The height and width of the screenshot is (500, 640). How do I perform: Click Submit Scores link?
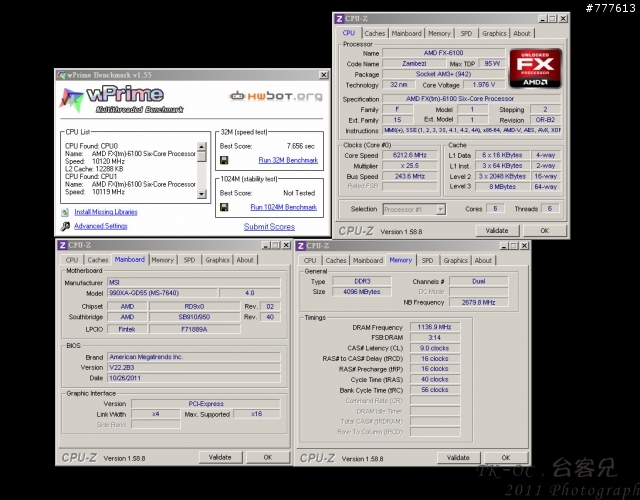(x=269, y=227)
